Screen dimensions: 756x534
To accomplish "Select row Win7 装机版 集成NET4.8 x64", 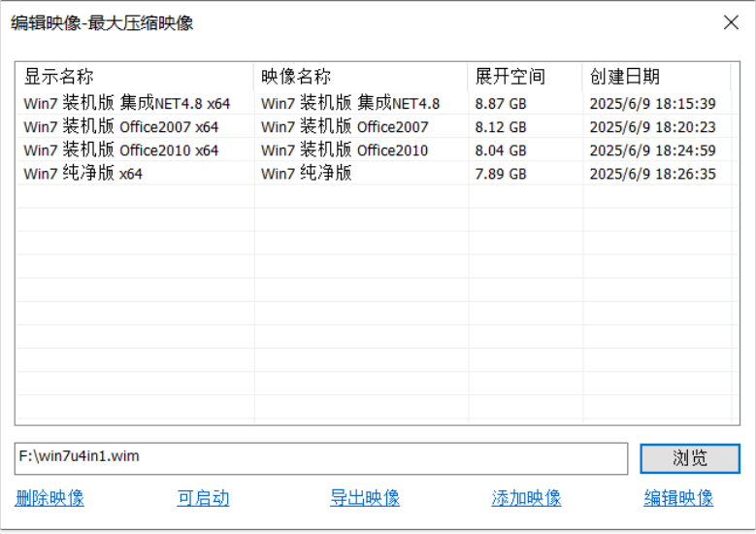I will pyautogui.click(x=378, y=103).
